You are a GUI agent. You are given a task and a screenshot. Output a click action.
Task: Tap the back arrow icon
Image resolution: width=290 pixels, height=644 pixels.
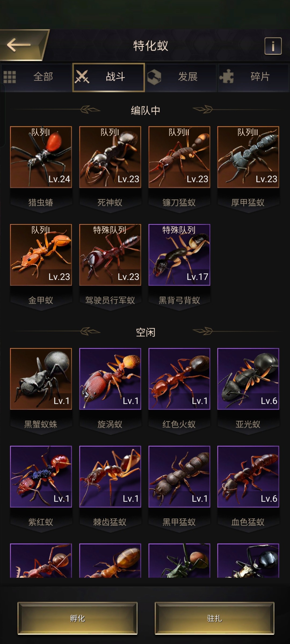coord(19,45)
